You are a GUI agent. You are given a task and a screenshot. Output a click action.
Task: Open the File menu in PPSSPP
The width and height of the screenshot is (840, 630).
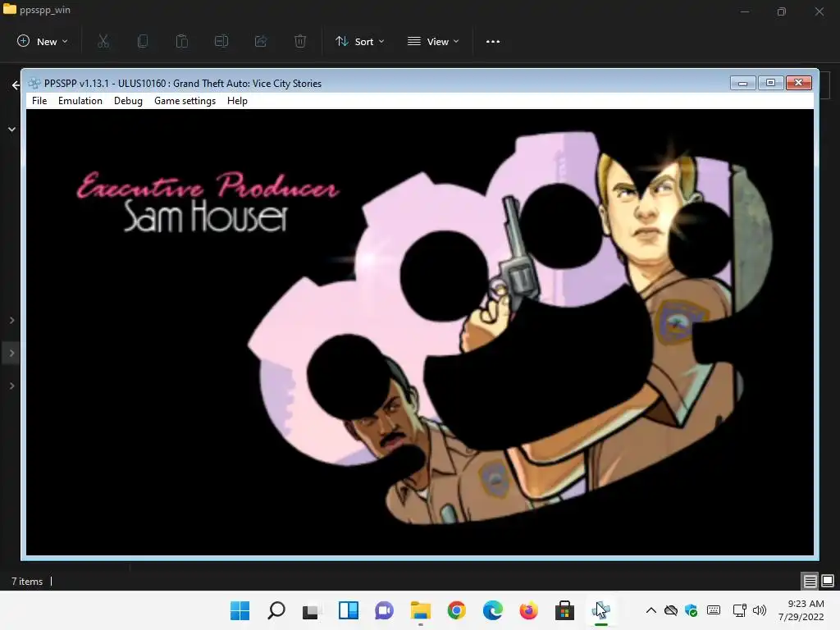point(39,101)
